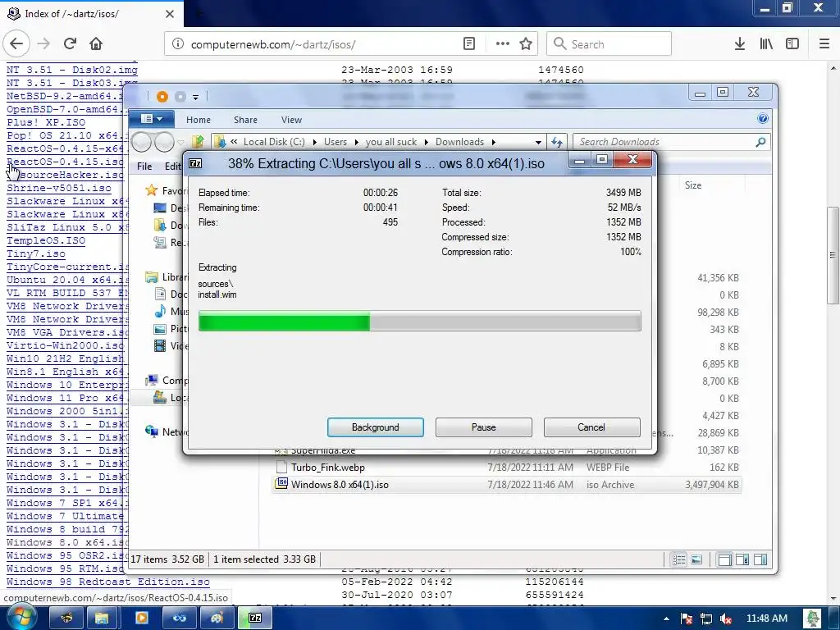
Task: Reload the page in Firefox
Action: pos(70,43)
